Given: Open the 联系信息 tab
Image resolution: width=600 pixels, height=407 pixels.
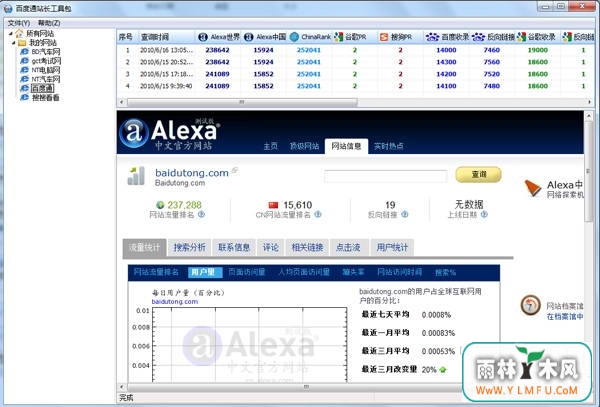Looking at the screenshot, I should (234, 247).
